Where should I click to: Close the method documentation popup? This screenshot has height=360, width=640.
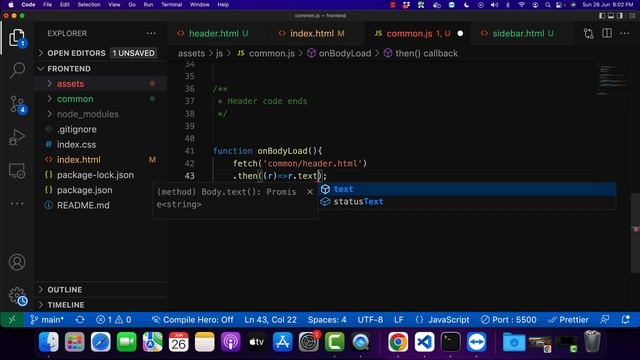tap(310, 191)
